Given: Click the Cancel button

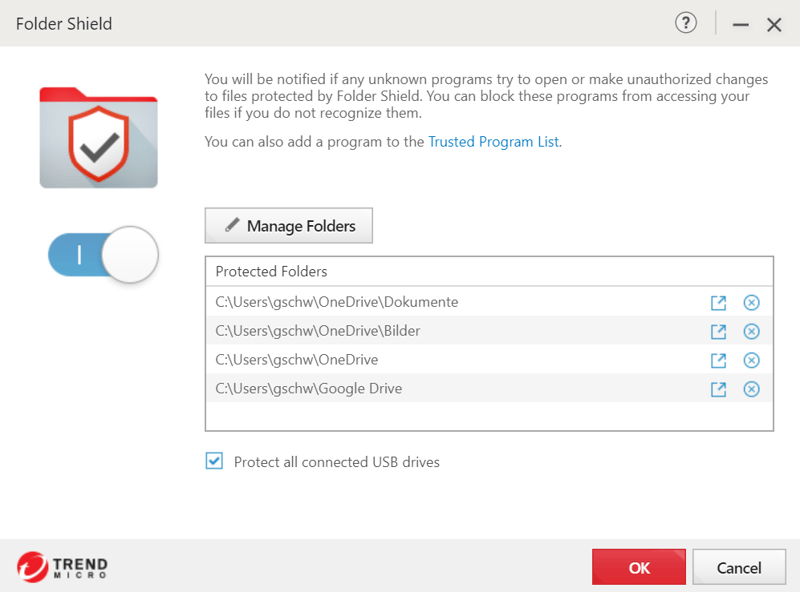Looking at the screenshot, I should [739, 567].
